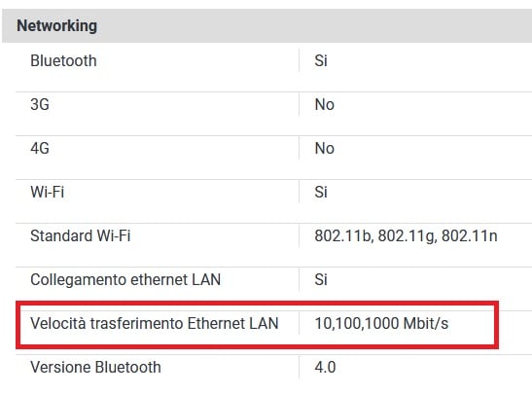
Task: Select the Collegamento ethernet LAN label
Action: coord(125,279)
